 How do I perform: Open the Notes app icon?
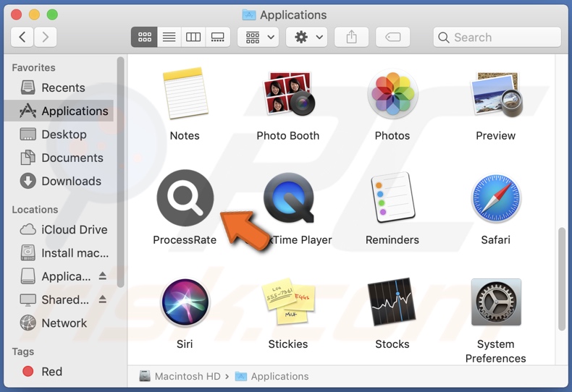185,93
